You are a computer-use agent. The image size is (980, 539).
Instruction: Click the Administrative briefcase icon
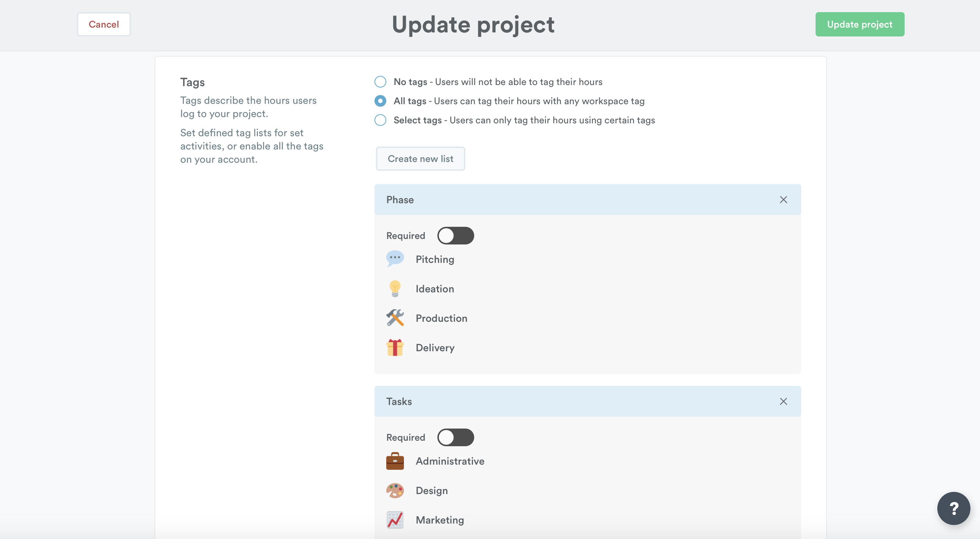[395, 461]
